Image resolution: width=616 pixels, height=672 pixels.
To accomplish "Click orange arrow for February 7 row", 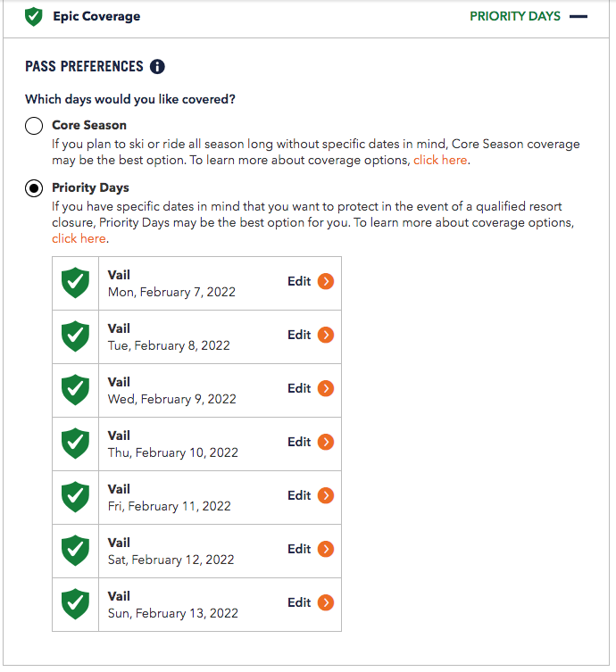I will tap(326, 282).
